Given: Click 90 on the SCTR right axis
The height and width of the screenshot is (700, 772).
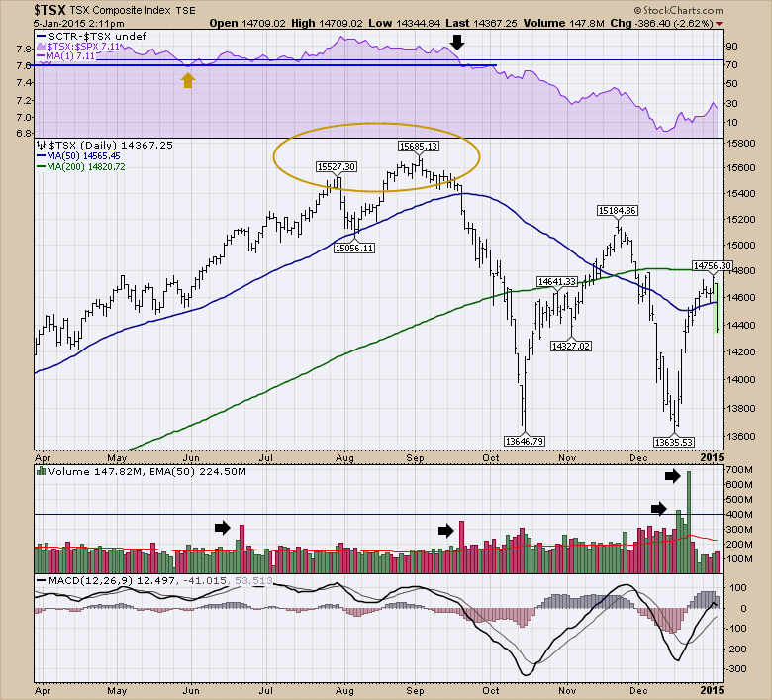Looking at the screenshot, I should tap(732, 47).
